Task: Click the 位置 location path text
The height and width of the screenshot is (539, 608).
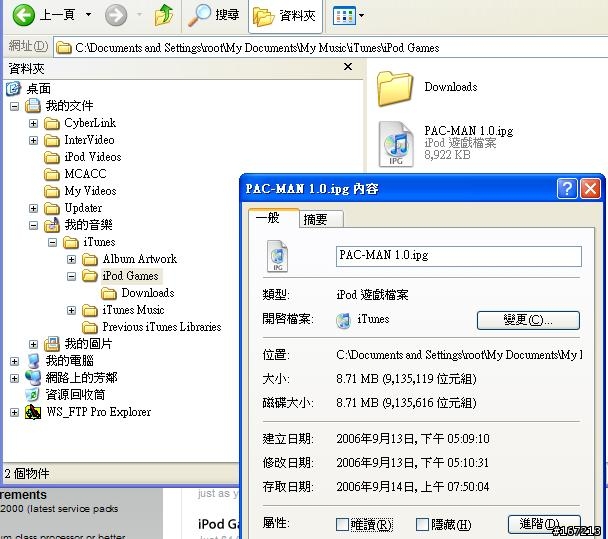Action: 459,355
